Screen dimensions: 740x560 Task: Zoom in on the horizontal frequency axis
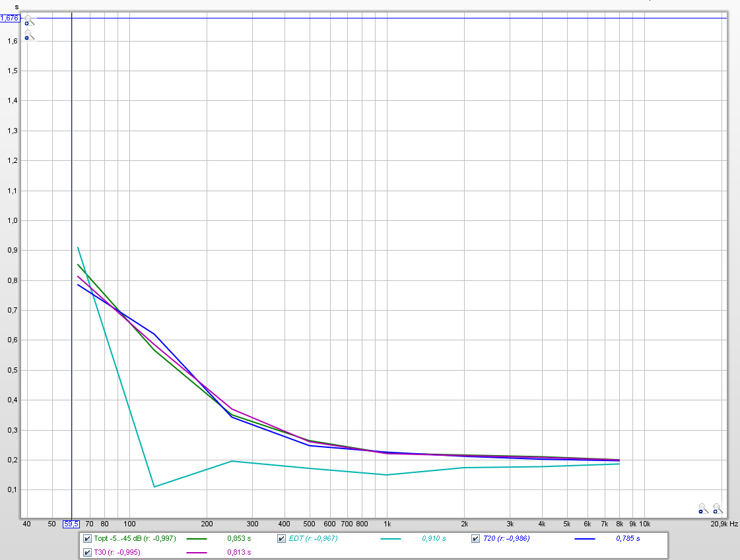point(718,509)
